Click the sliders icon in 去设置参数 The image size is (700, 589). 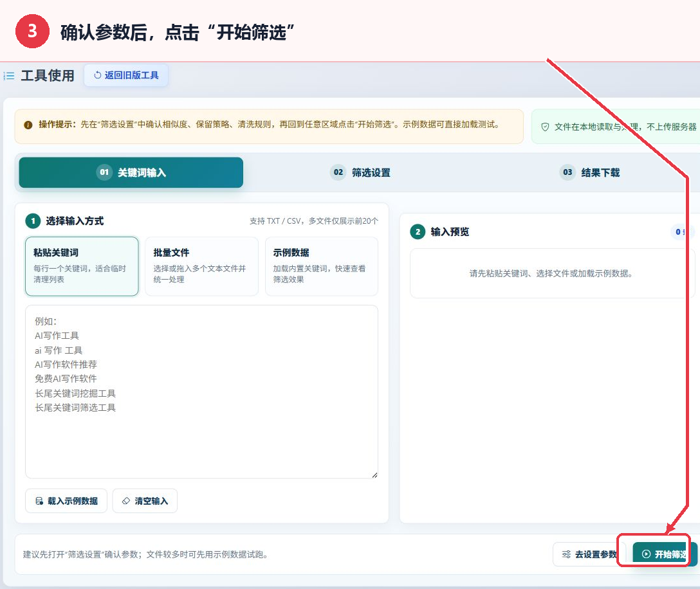[566, 554]
